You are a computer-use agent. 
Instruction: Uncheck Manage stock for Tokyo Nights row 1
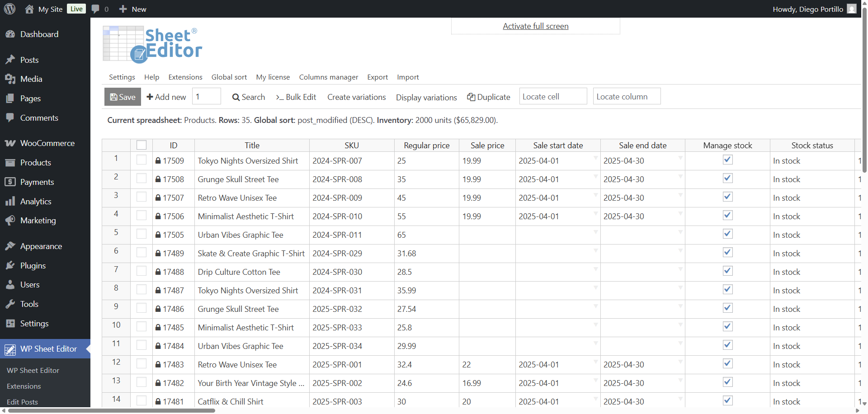click(727, 160)
